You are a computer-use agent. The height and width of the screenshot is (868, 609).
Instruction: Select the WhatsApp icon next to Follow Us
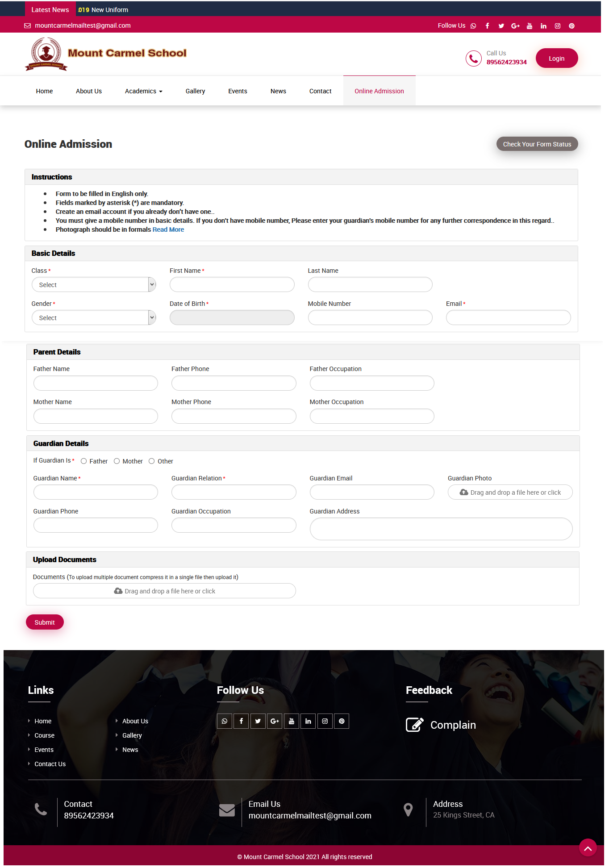tap(473, 25)
